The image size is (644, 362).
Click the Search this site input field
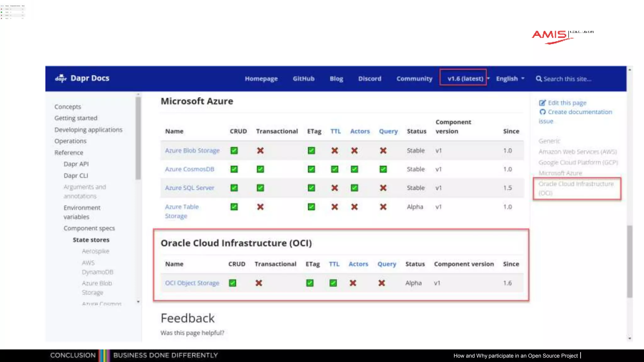pos(568,79)
